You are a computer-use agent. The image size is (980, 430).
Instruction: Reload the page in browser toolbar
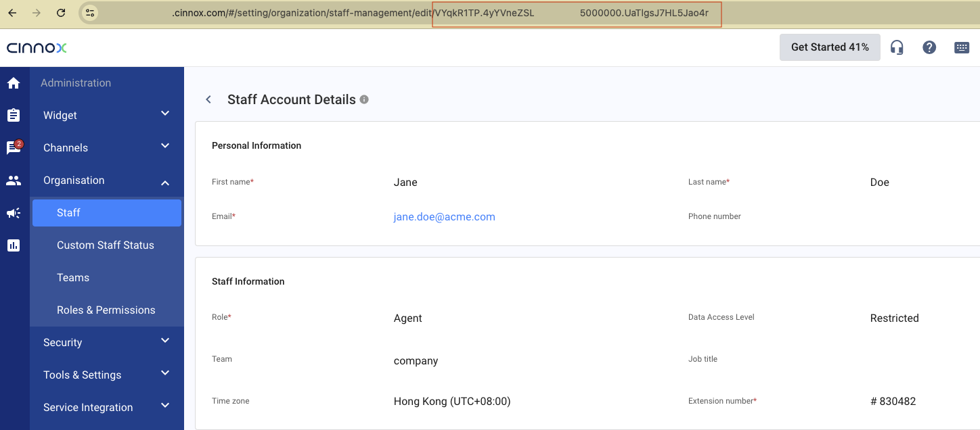61,13
